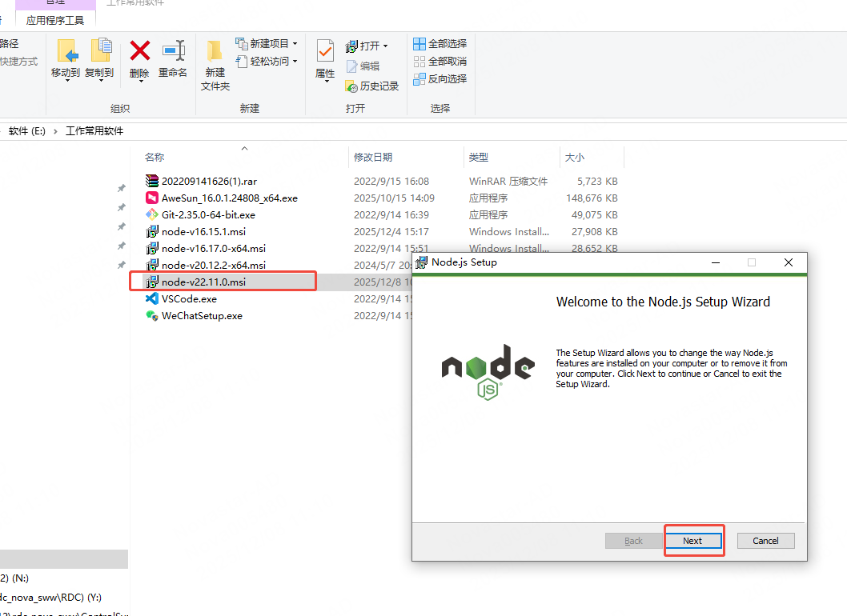Screen dimensions: 847x616
Task: Click the file name WeChatSetup.exe
Action: tap(202, 316)
